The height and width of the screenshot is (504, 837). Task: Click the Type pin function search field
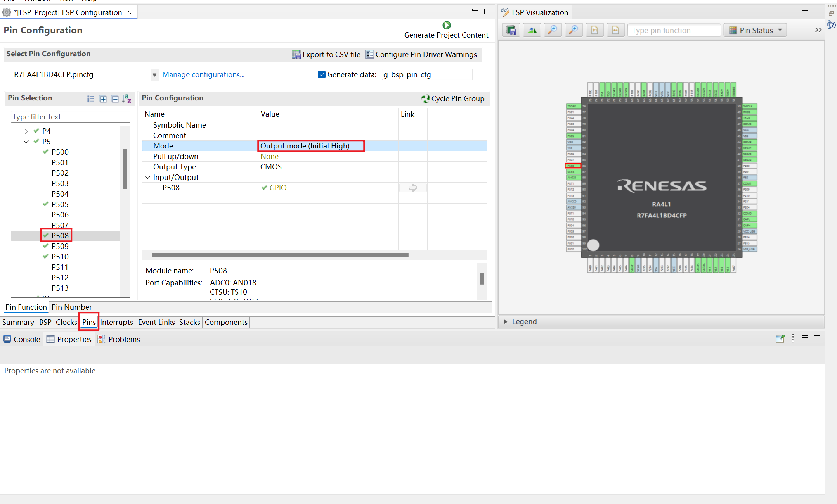pos(674,30)
